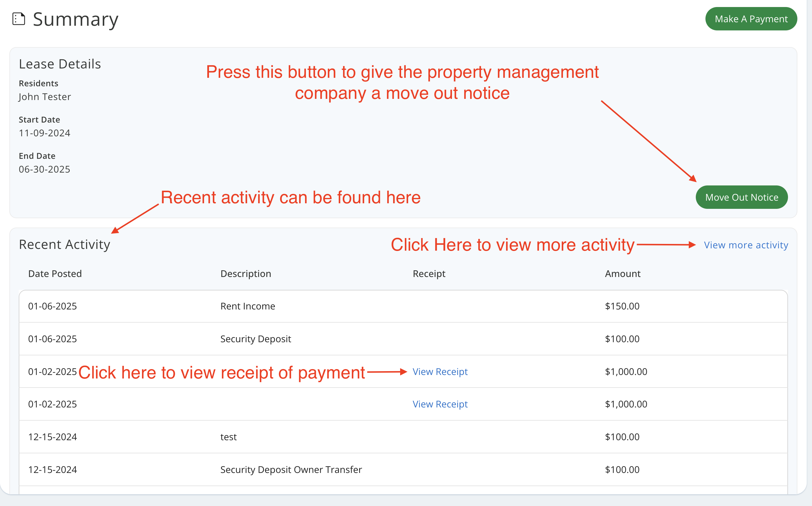Click the Date Posted column header
Screen dimensions: 812x506
pyautogui.click(x=55, y=274)
